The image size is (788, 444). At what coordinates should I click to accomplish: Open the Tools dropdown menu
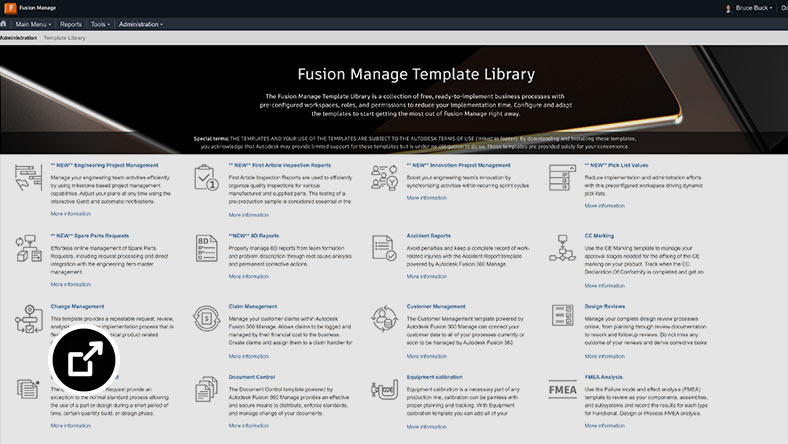pos(100,23)
